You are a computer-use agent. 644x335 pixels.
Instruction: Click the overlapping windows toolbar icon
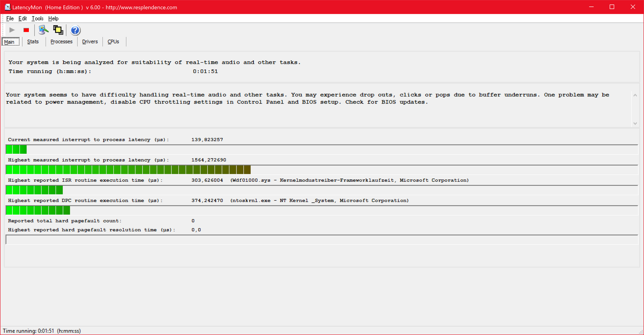point(58,30)
